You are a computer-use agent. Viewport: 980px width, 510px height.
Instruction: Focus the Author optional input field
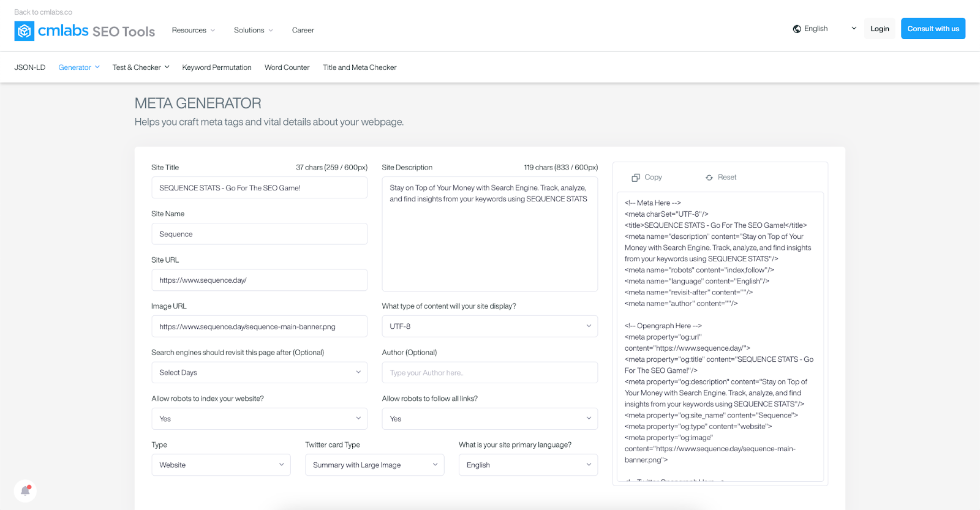click(x=490, y=372)
